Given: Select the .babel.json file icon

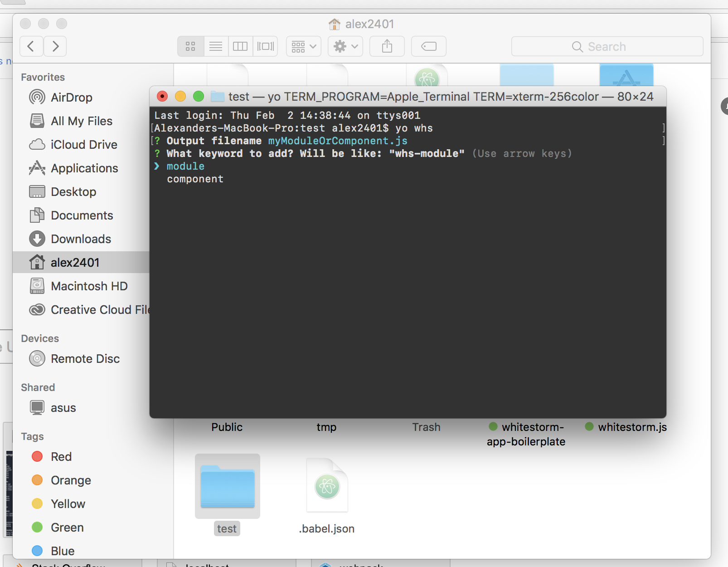Looking at the screenshot, I should [x=327, y=485].
